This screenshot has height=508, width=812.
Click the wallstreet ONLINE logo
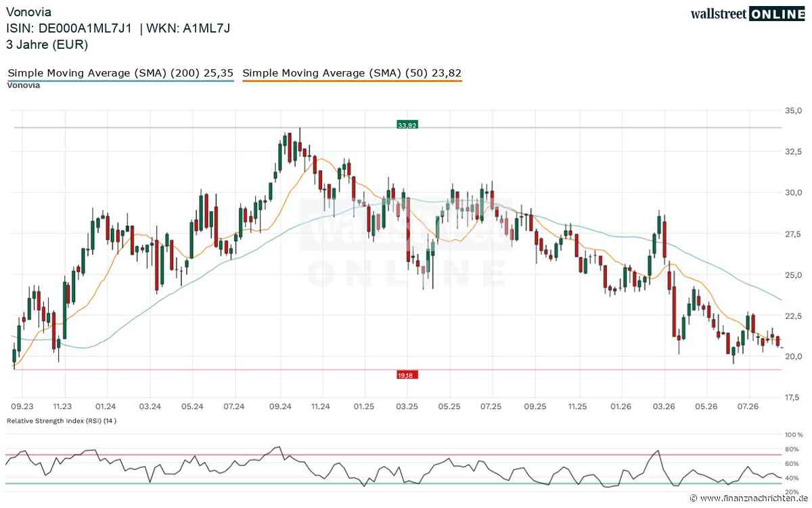(x=748, y=14)
